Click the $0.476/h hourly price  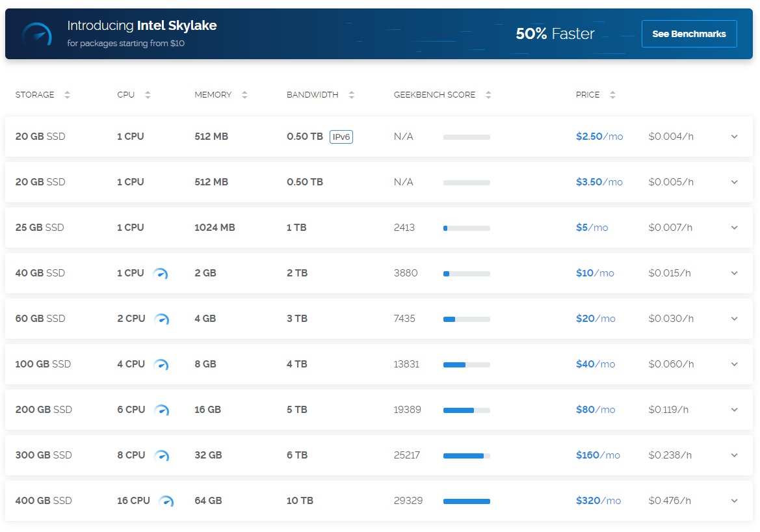click(x=670, y=501)
